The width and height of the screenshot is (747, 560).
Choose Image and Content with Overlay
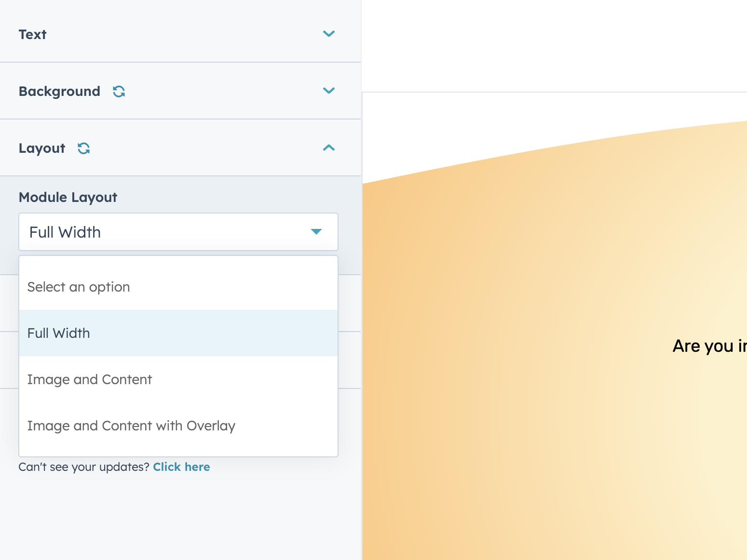pyautogui.click(x=131, y=426)
